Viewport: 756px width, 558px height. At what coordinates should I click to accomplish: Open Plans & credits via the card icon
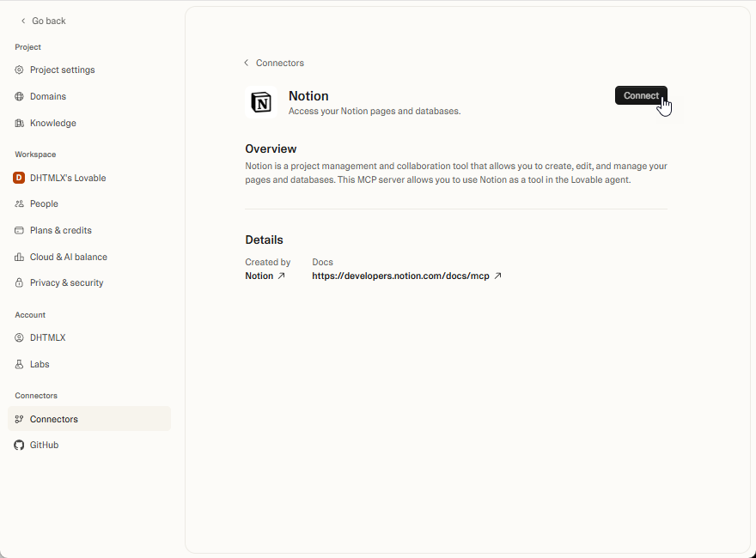pyautogui.click(x=19, y=230)
